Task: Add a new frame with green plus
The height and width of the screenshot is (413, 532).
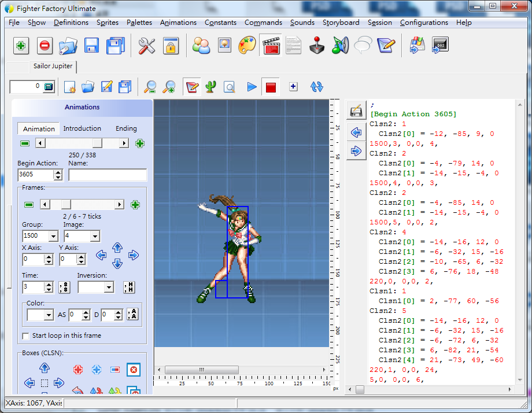Action: point(135,205)
